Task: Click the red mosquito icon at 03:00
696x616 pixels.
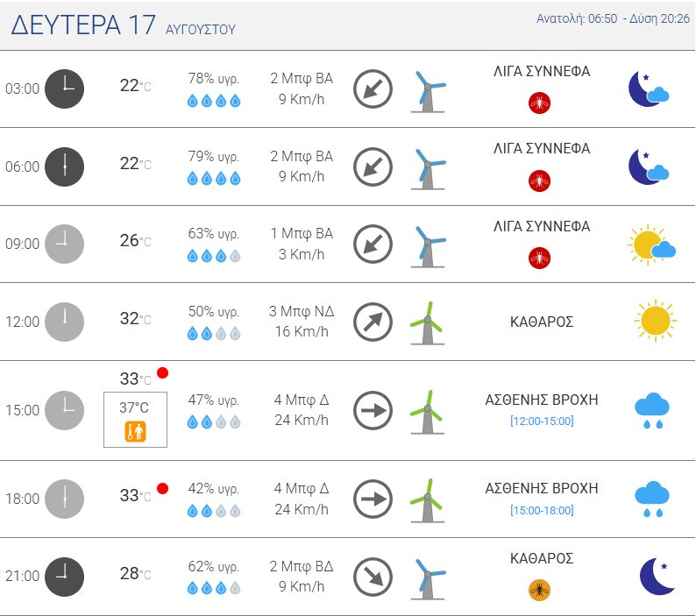Action: click(x=539, y=103)
